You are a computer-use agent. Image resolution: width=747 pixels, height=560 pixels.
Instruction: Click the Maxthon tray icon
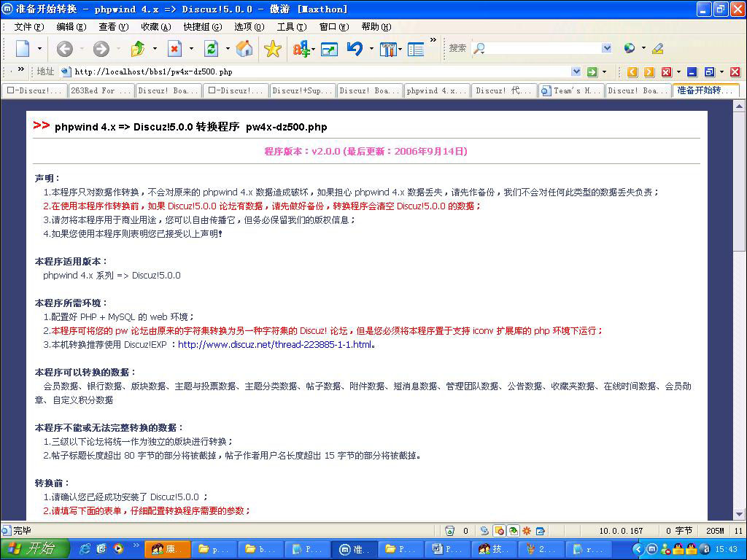coord(653,549)
